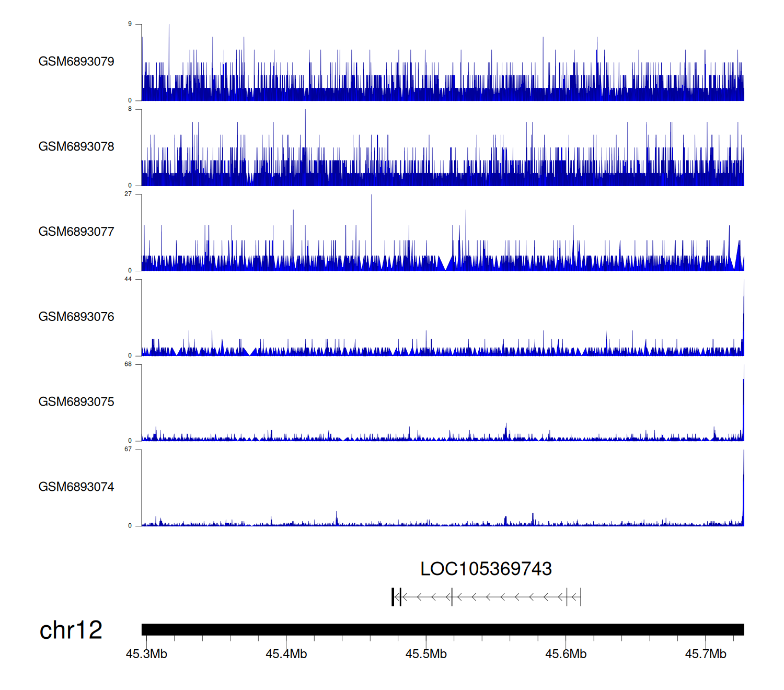Viewport: 784px width, 690px height.
Task: Click the black chr12 ideogram bar
Action: coord(442,629)
